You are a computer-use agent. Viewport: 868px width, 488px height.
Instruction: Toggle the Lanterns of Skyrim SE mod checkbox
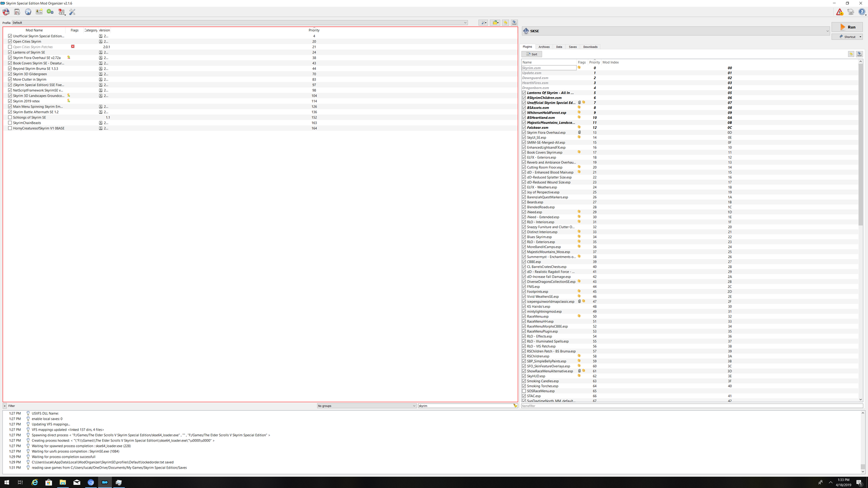coord(10,52)
